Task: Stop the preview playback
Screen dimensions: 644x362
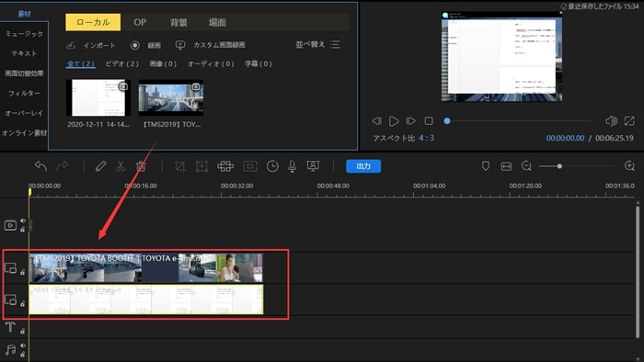Action: pos(429,121)
